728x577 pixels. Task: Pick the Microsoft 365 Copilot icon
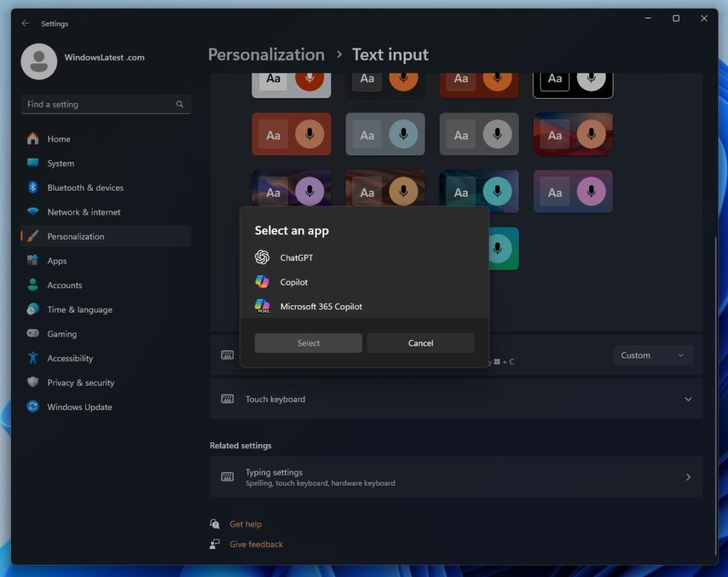tap(262, 307)
